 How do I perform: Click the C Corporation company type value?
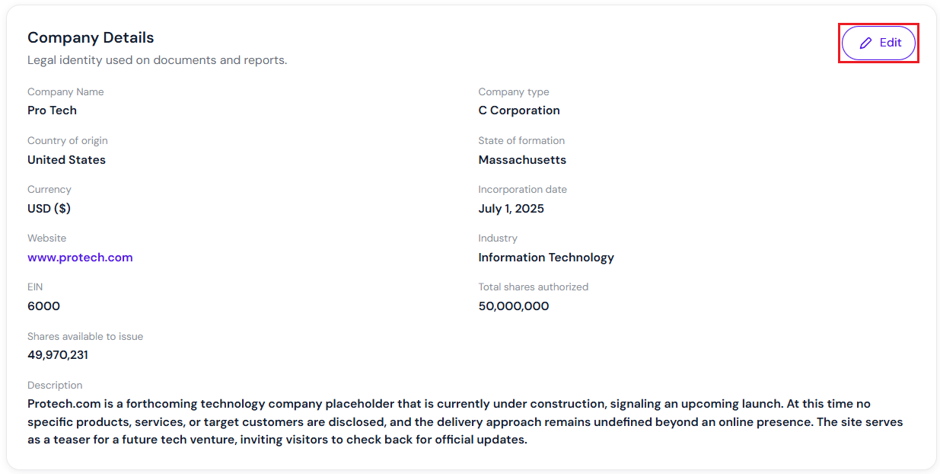[519, 110]
